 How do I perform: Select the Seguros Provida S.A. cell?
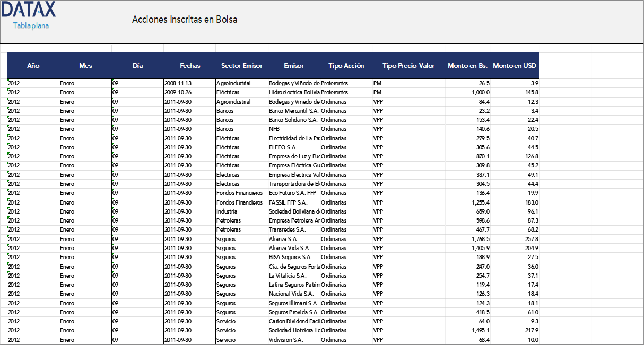[294, 312]
